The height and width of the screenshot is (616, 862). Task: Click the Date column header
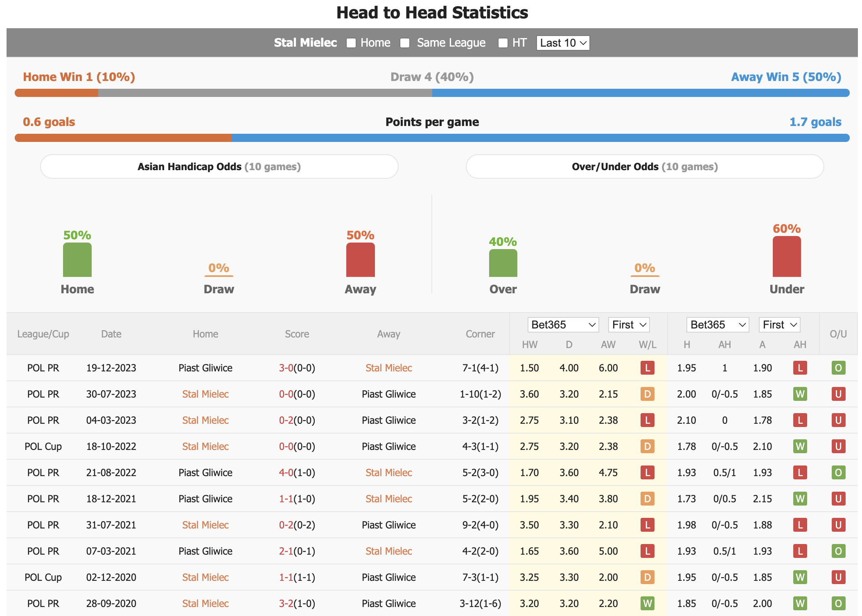[111, 334]
